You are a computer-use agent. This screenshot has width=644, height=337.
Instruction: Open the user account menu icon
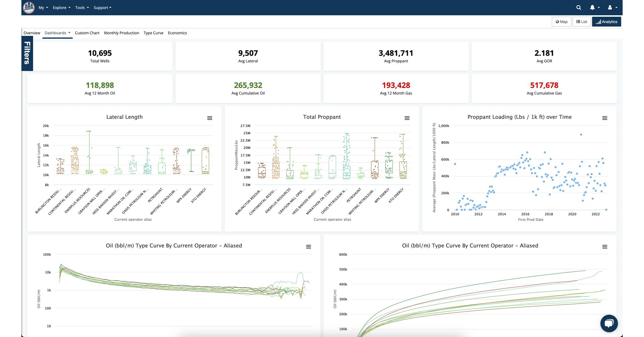pyautogui.click(x=610, y=7)
